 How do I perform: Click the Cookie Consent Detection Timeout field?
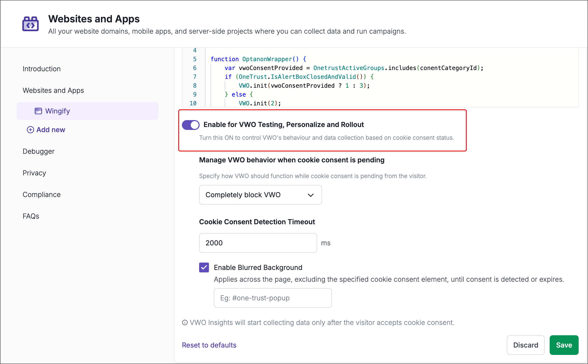point(258,243)
